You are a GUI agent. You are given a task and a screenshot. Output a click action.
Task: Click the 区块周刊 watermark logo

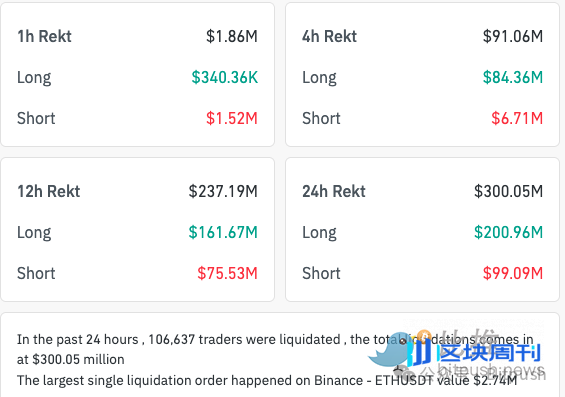click(x=476, y=353)
